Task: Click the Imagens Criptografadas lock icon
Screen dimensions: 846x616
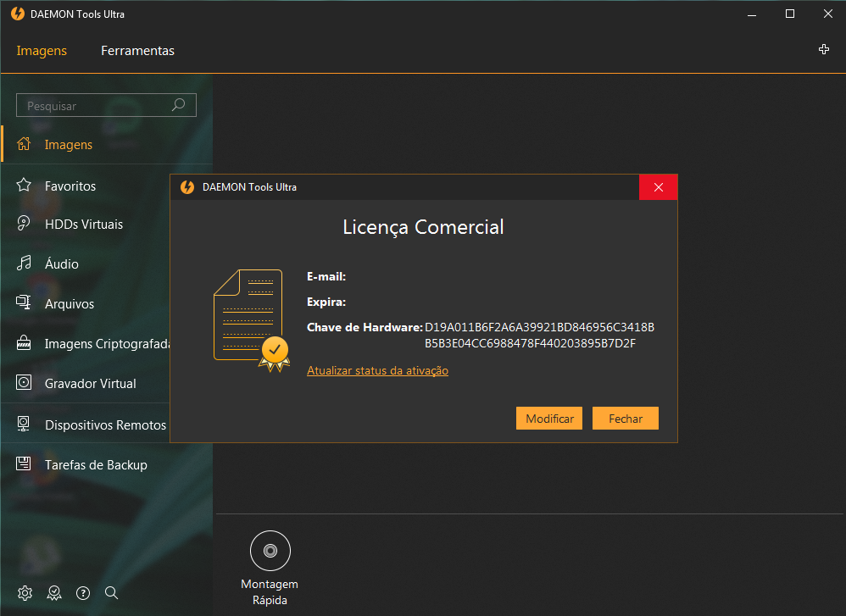Action: (x=24, y=342)
